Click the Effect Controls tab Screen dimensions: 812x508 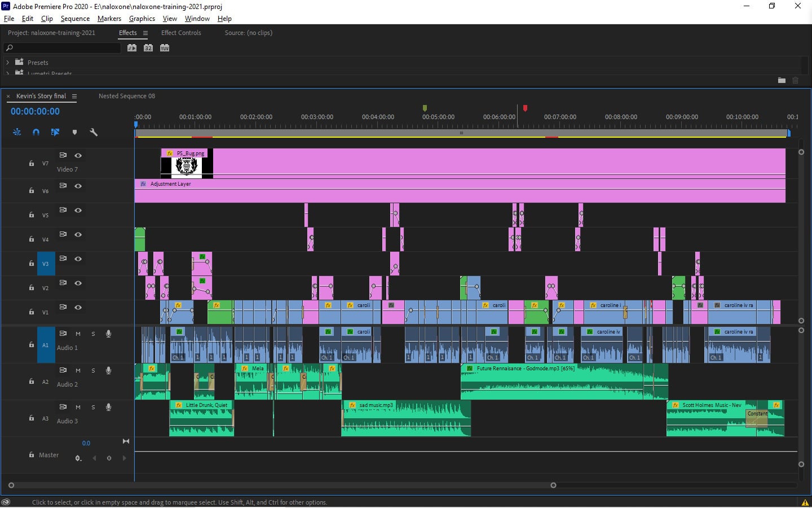[181, 33]
